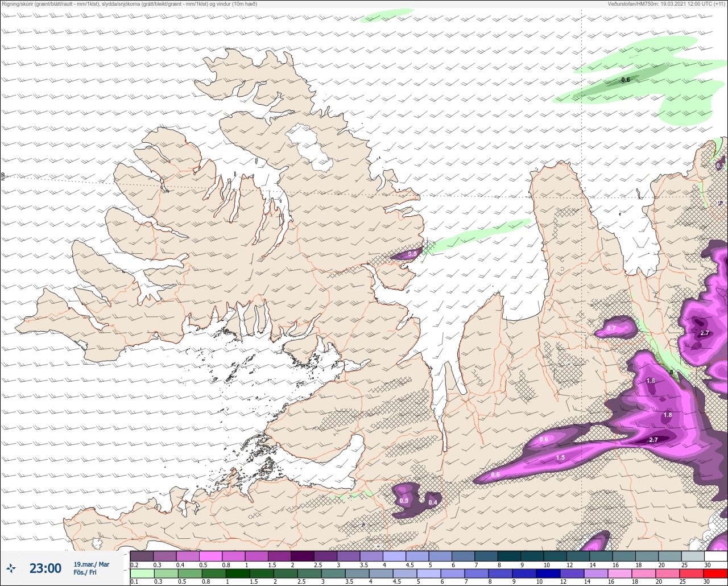Click the 0.1 label under the bottom legend row
This screenshot has height=586, width=728.
134,581
